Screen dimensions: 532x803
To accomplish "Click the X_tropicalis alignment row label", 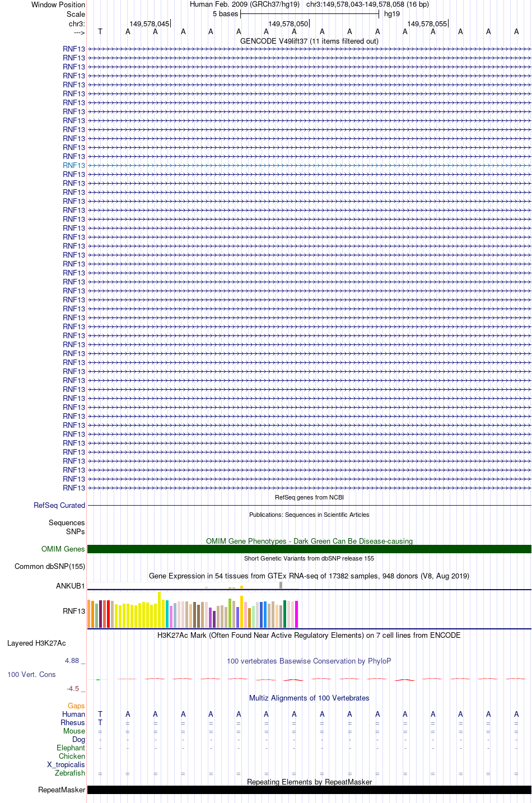I will [66, 764].
